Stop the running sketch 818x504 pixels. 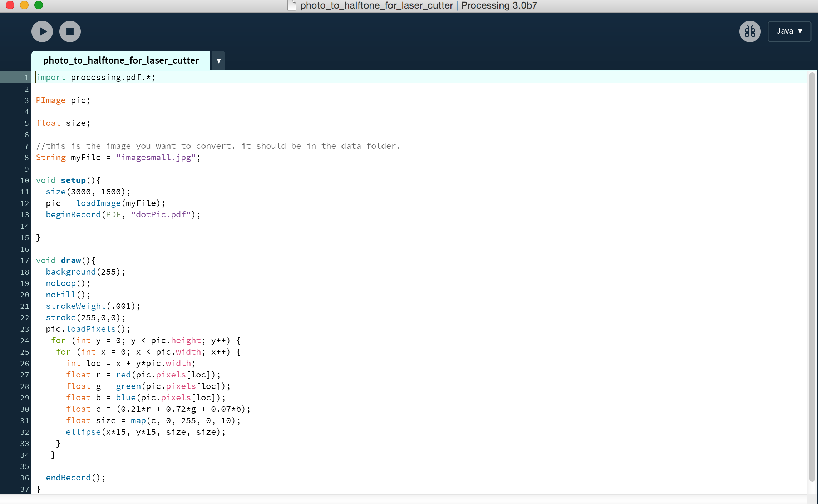click(x=70, y=31)
